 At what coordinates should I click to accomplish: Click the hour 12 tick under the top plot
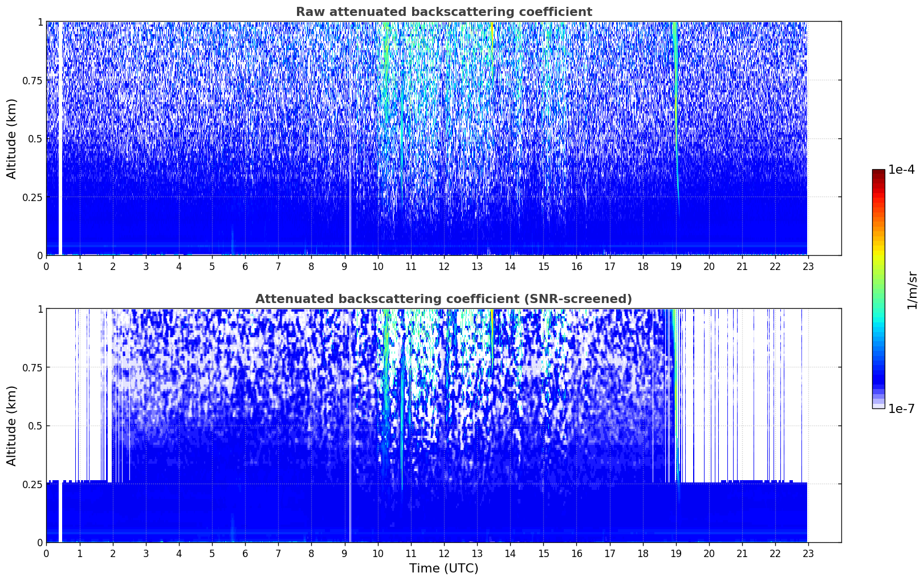click(444, 266)
